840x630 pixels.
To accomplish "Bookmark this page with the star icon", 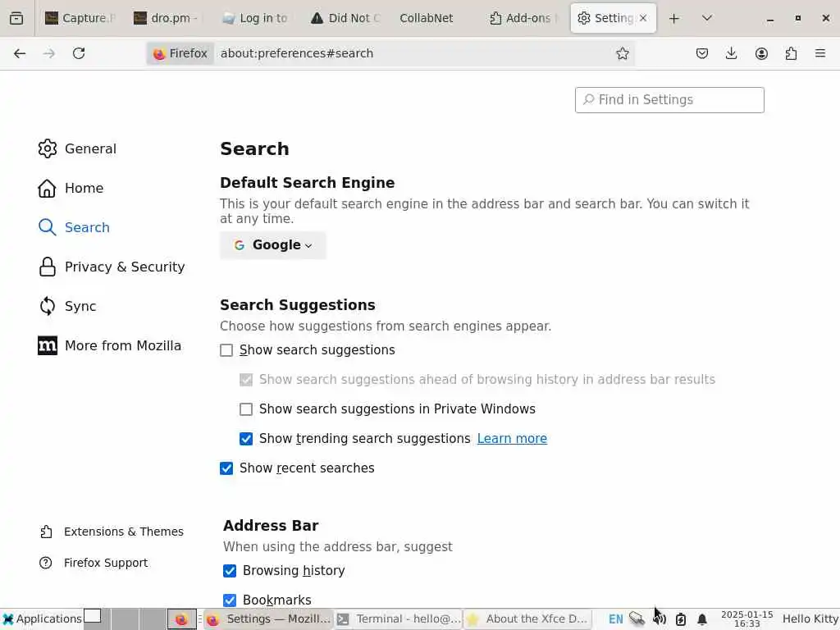I will pos(622,53).
